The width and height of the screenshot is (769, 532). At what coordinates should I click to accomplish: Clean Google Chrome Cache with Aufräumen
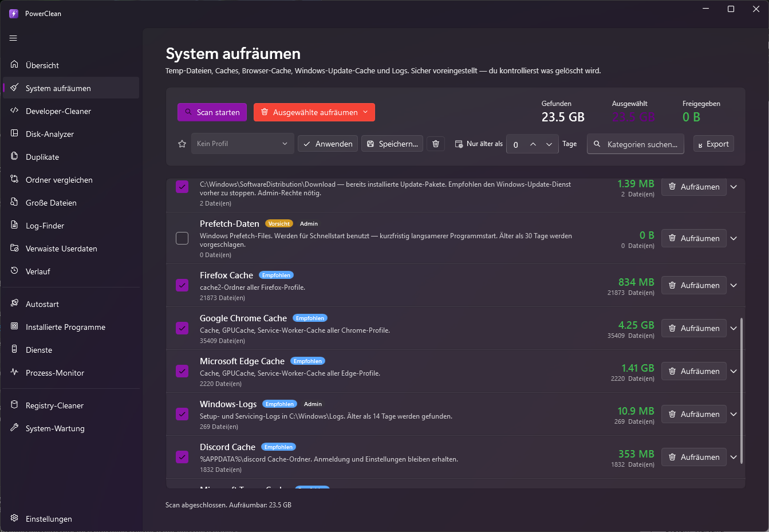693,328
